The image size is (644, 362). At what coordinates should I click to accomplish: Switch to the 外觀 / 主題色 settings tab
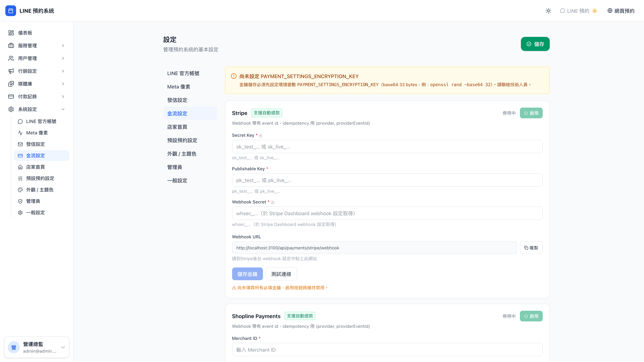tap(190, 154)
